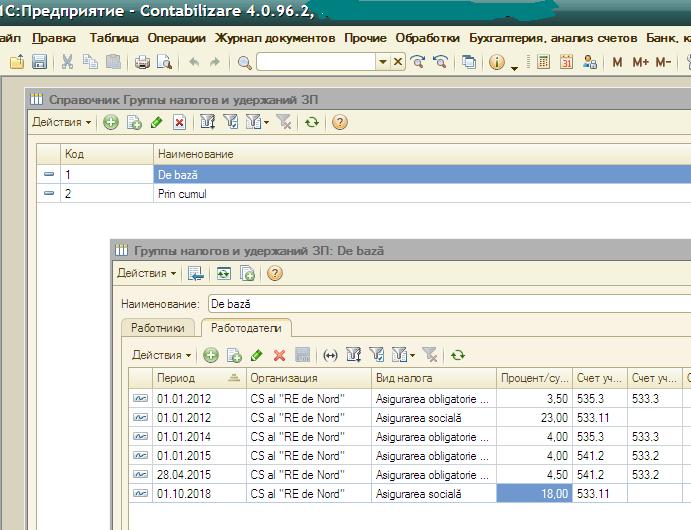Open the Таблица menu

pos(114,38)
